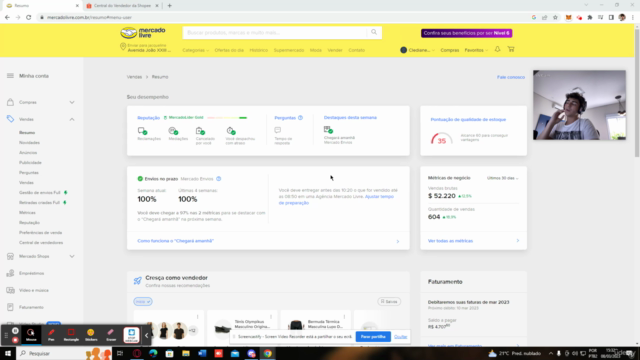Toggle the Screencastify embedded webcam button
640x360 pixels.
(131, 335)
